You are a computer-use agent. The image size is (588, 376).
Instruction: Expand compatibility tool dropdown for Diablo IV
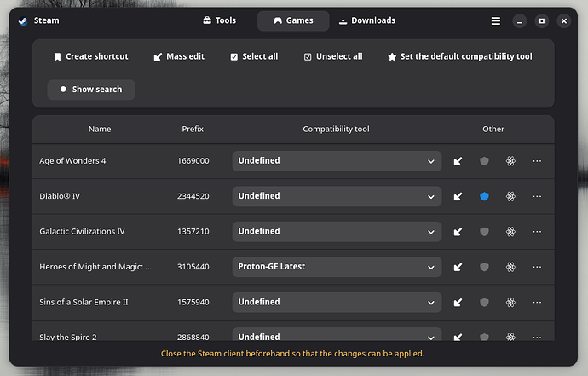point(337,196)
